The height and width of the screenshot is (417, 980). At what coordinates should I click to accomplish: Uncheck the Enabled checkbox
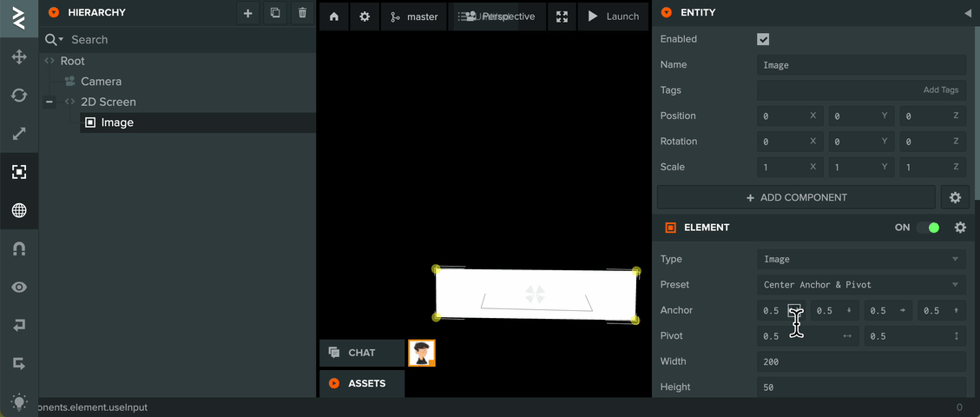click(763, 39)
